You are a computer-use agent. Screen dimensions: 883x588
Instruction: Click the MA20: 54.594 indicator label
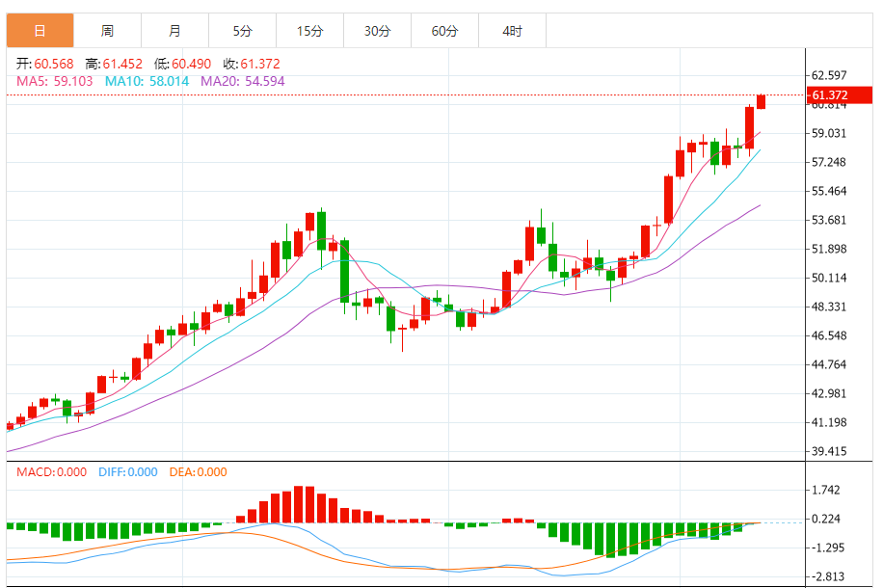pos(242,81)
